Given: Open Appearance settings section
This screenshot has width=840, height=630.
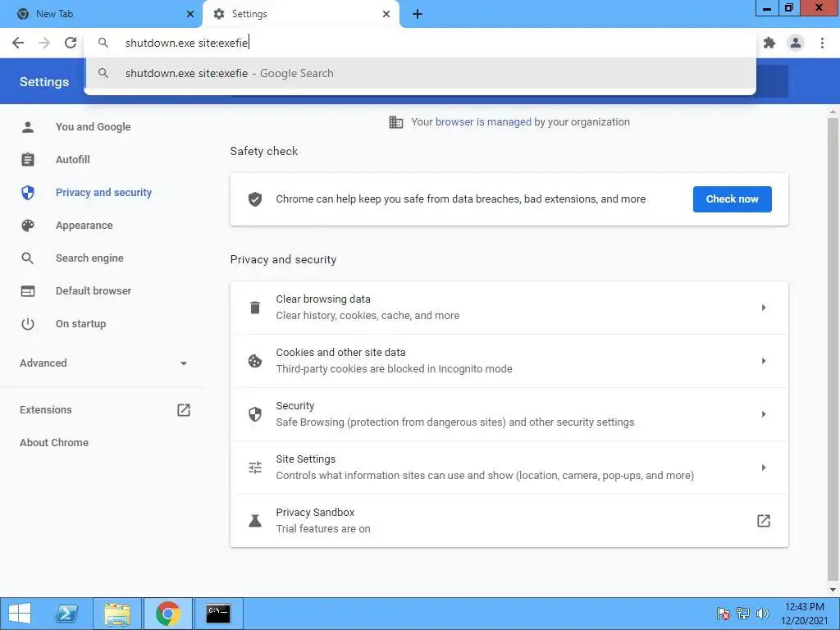Looking at the screenshot, I should (84, 226).
